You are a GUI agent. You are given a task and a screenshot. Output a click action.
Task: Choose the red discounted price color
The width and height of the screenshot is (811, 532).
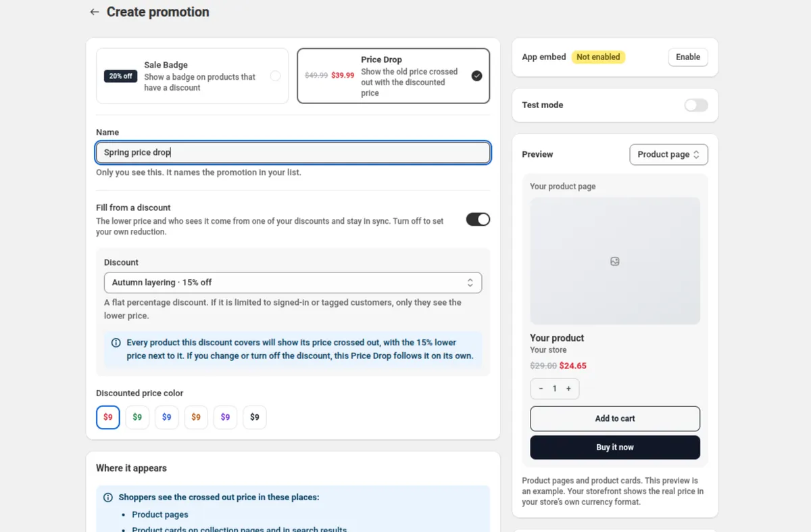(108, 417)
